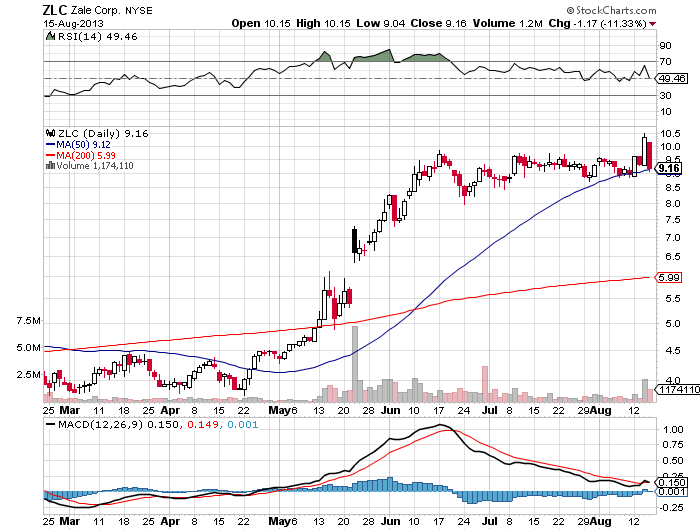Click the 9.16 price tag on axis
The height and width of the screenshot is (530, 700).
tap(668, 168)
